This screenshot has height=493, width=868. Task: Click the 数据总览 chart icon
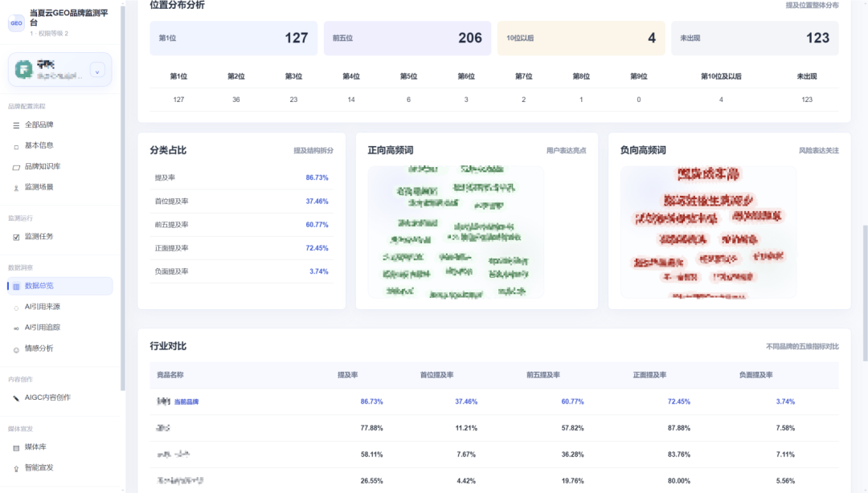click(16, 286)
